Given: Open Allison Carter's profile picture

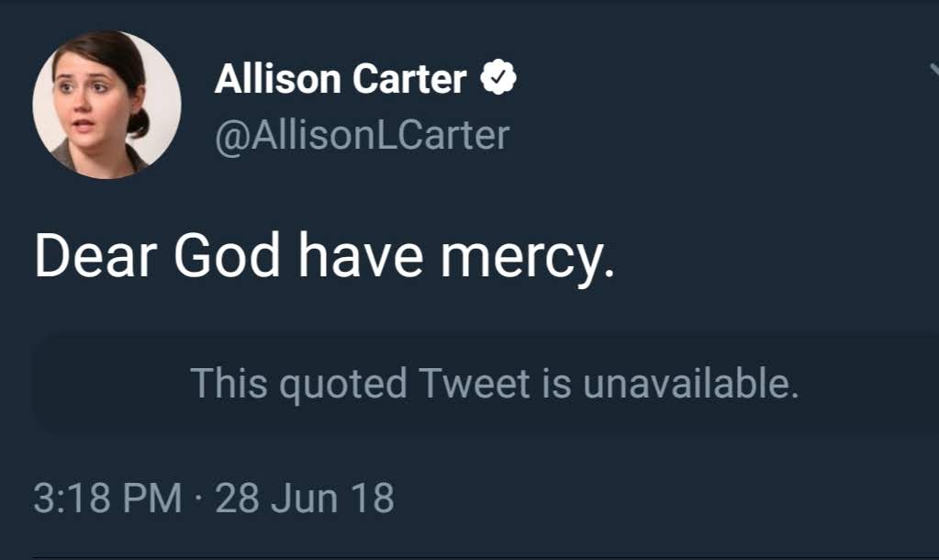Looking at the screenshot, I should (x=106, y=104).
